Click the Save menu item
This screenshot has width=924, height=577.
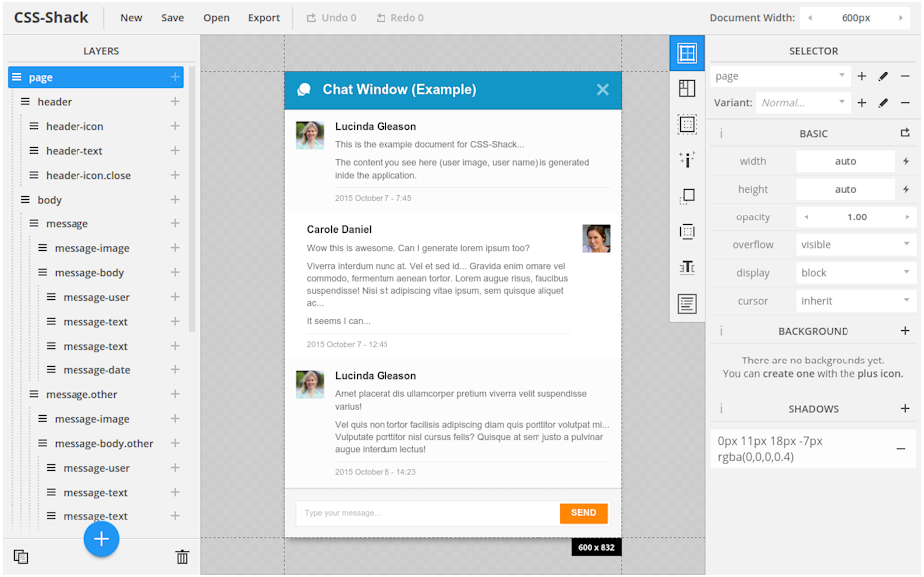173,18
